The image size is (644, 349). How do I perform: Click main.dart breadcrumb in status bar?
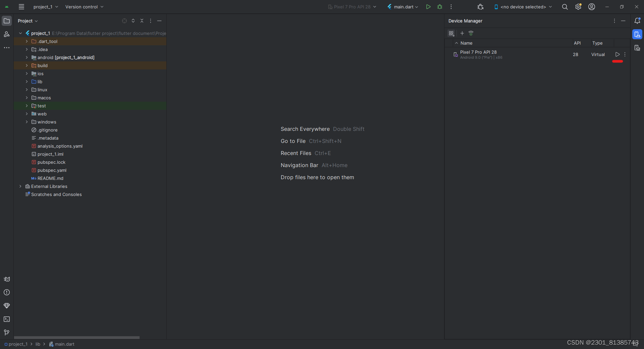click(x=62, y=344)
